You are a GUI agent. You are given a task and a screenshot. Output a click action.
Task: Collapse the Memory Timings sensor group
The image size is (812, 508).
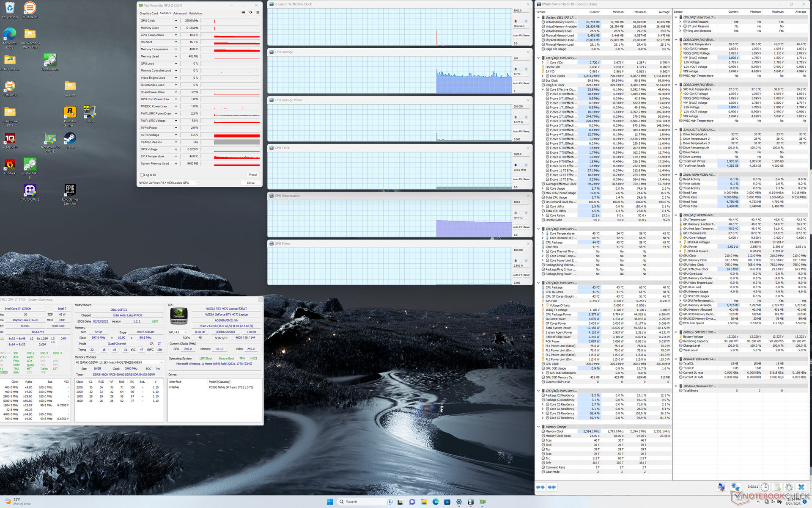click(x=538, y=427)
